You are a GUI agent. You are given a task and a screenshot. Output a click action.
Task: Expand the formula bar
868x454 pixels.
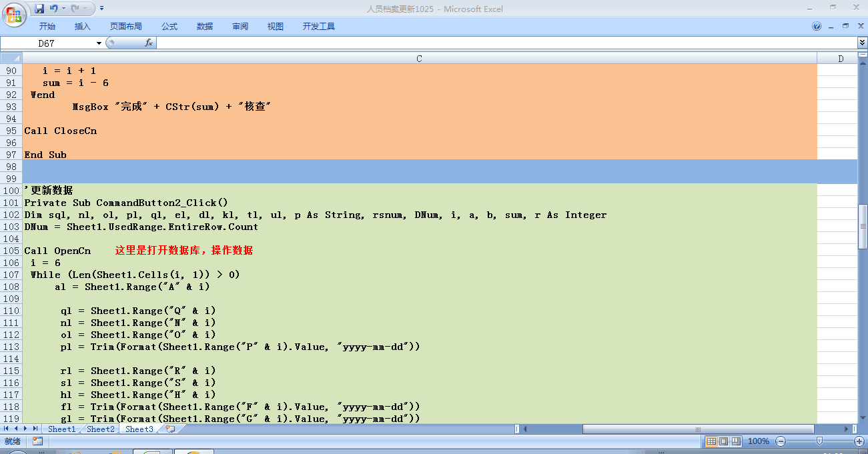861,43
